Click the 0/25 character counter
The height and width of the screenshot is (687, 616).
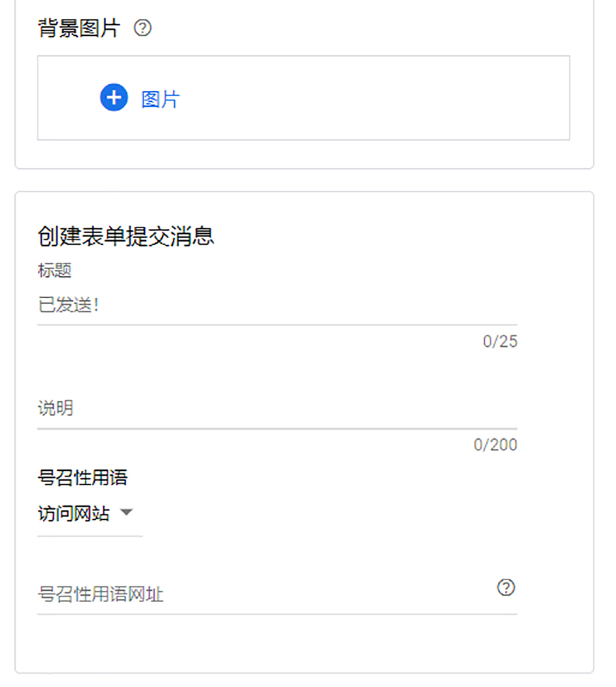[x=500, y=341]
